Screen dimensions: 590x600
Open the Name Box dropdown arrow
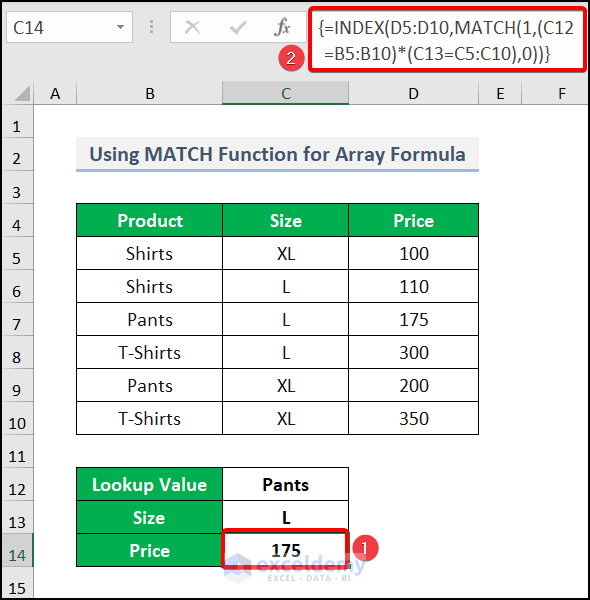120,27
